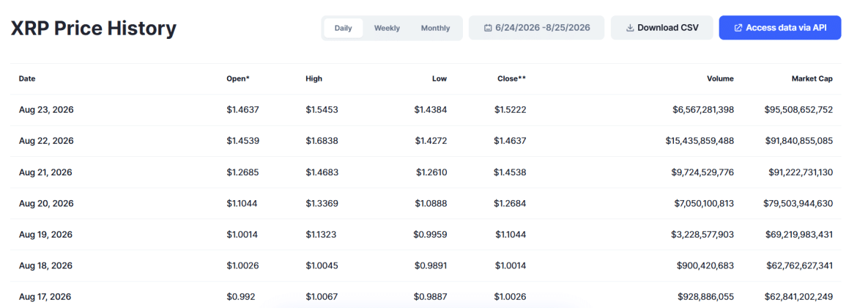Click the high price $1.5453

[322, 110]
